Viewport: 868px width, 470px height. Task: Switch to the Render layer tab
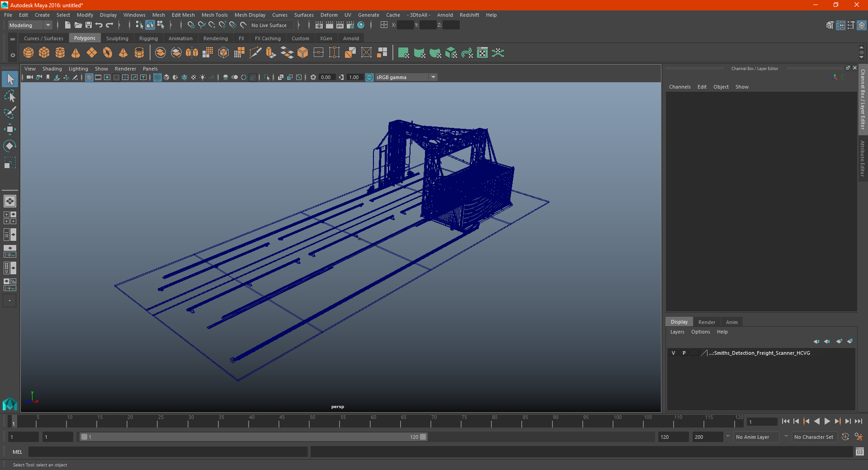coord(707,322)
